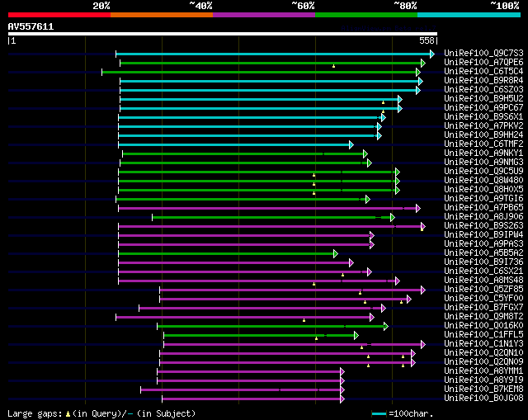The width and height of the screenshot is (528, 420).
Task: Select the UniRef100_B9H5U2 label
Action: coord(483,99)
